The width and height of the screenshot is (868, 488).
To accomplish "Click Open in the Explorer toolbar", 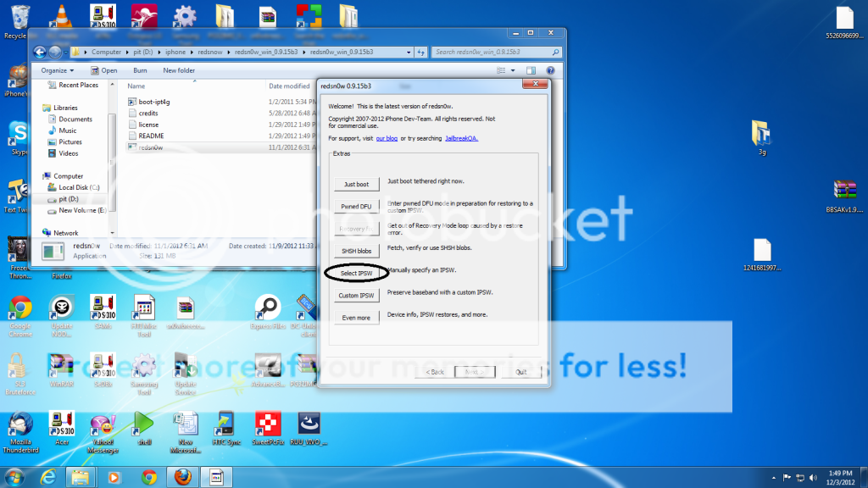I will 104,70.
